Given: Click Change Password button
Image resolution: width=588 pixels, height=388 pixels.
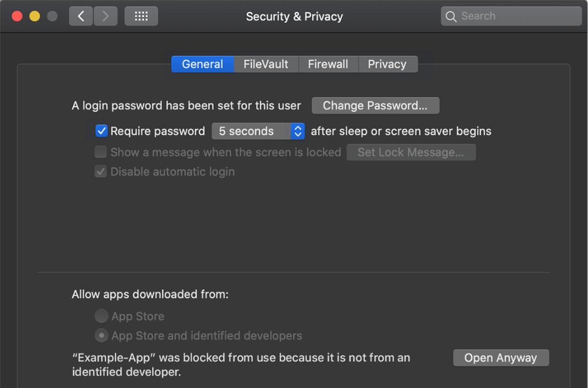Looking at the screenshot, I should pyautogui.click(x=375, y=106).
